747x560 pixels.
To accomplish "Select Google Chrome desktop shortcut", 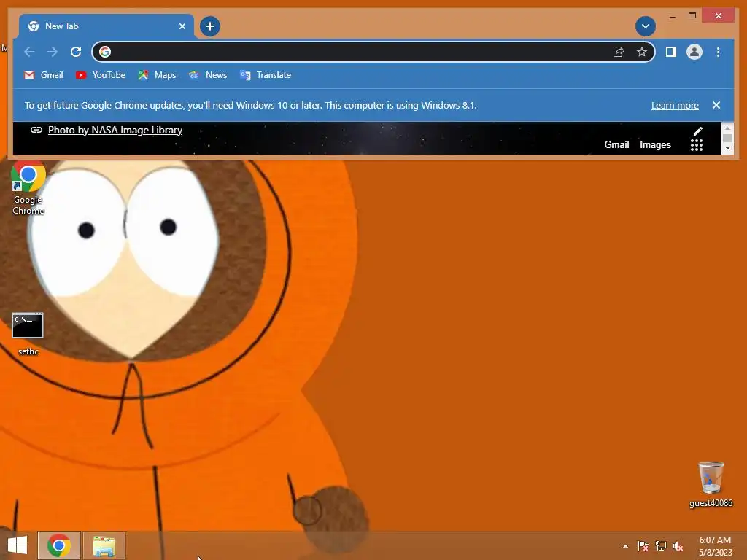I will (x=28, y=188).
